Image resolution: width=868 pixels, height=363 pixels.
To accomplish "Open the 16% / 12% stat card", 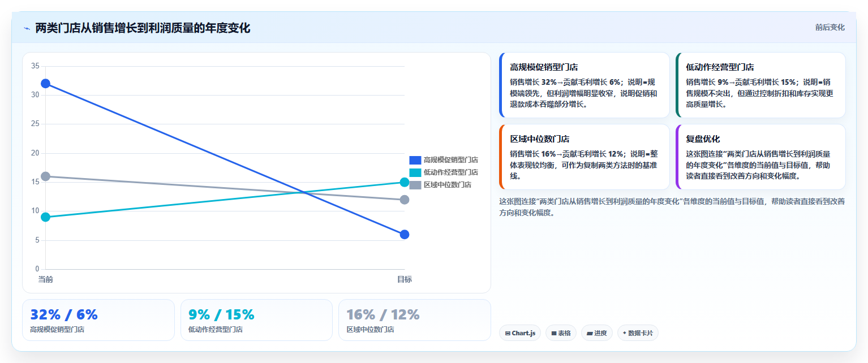I will (415, 320).
